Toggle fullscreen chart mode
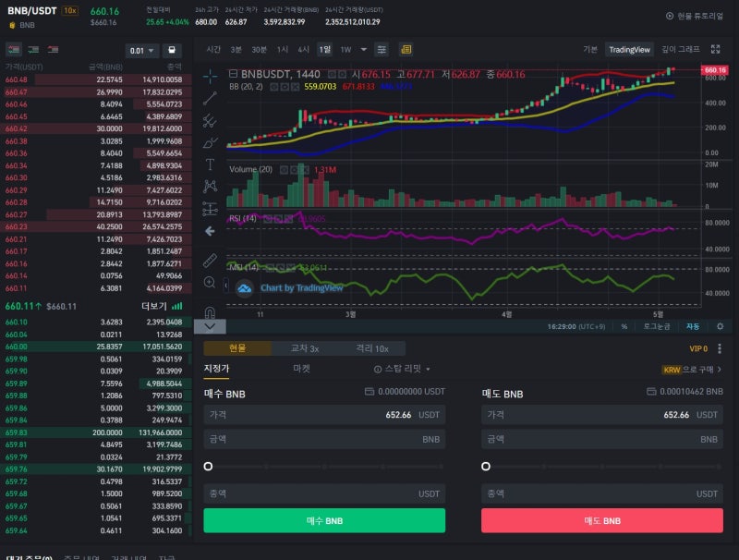Image resolution: width=739 pixels, height=560 pixels. [715, 49]
